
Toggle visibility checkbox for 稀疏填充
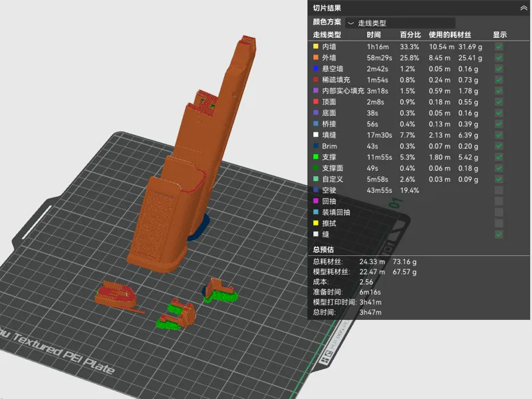click(499, 80)
